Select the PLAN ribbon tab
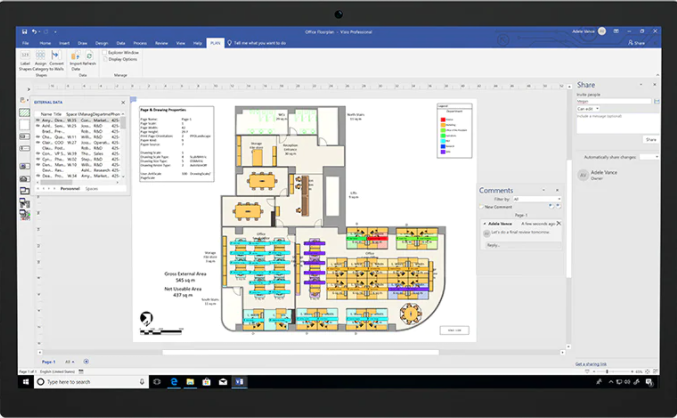677x418 pixels. 215,43
